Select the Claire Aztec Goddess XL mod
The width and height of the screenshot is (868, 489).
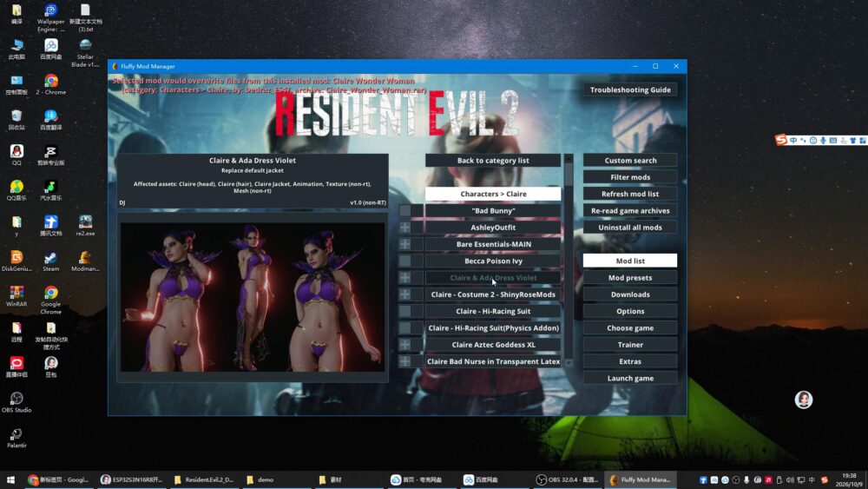pyautogui.click(x=493, y=345)
